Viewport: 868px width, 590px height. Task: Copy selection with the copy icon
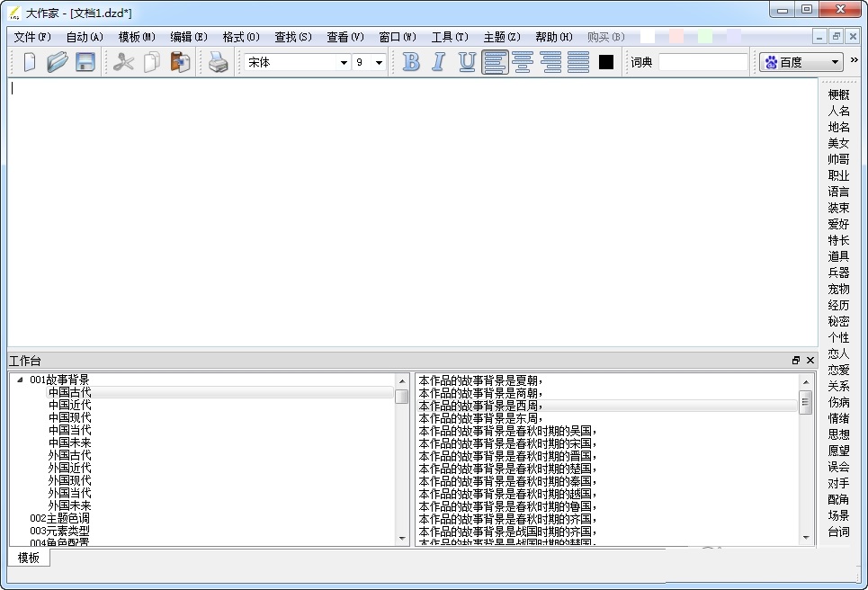152,62
